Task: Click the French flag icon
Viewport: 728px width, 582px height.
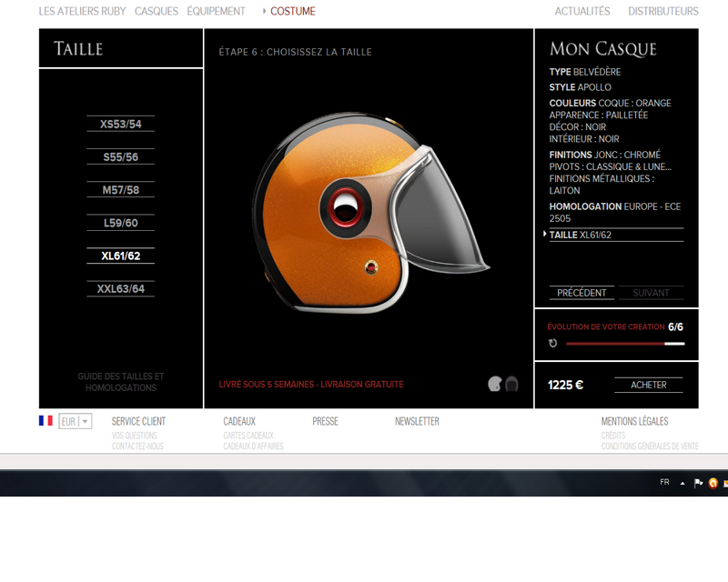Action: tap(45, 420)
